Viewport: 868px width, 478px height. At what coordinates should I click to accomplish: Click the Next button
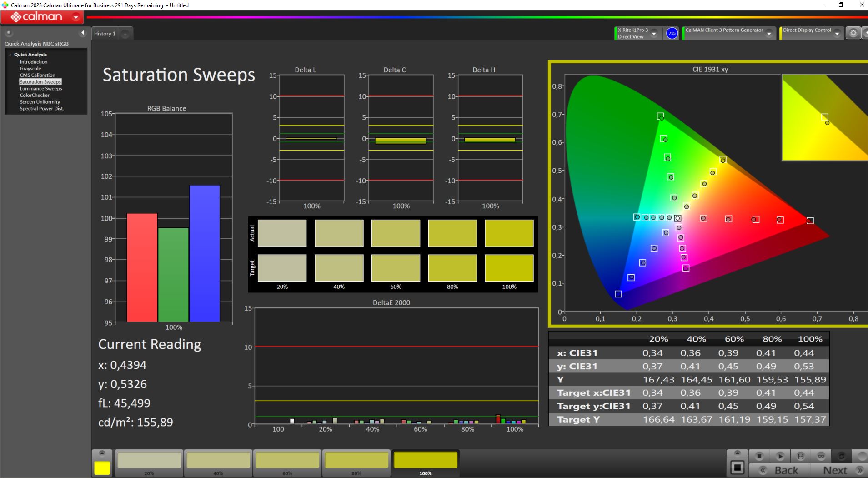(x=839, y=470)
